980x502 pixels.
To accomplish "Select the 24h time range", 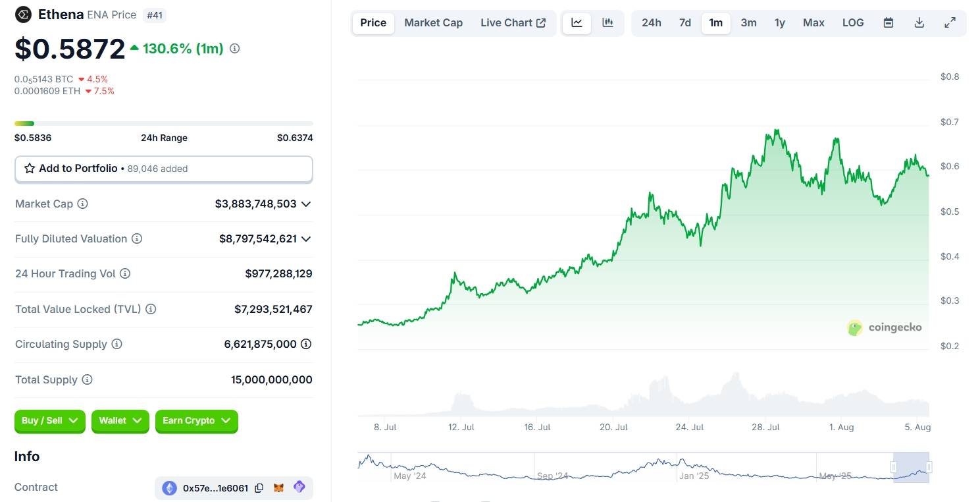I will [652, 23].
